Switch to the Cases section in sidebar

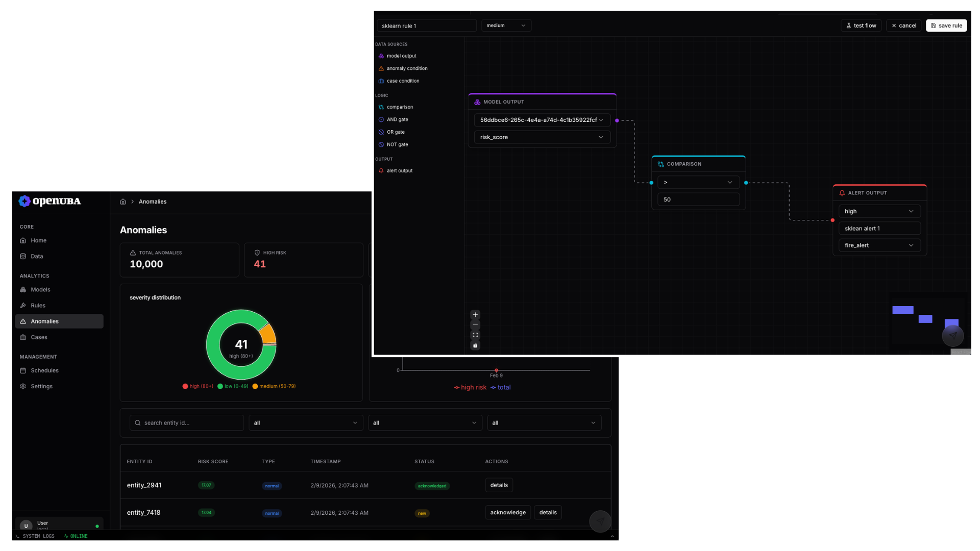(39, 337)
